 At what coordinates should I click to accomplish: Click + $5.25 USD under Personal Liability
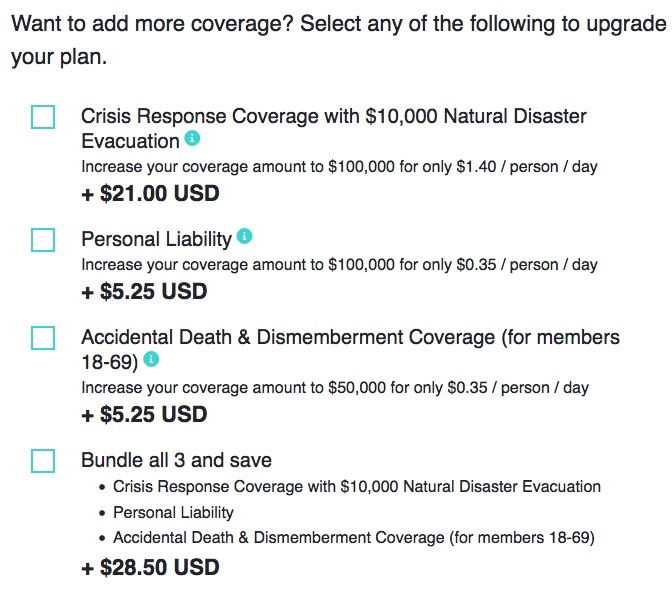tap(144, 291)
